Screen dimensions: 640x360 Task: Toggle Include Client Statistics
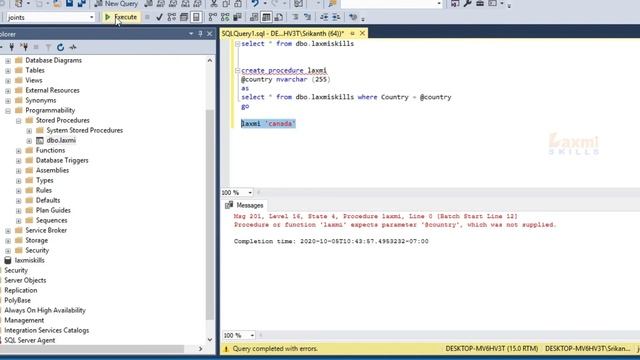pos(237,17)
